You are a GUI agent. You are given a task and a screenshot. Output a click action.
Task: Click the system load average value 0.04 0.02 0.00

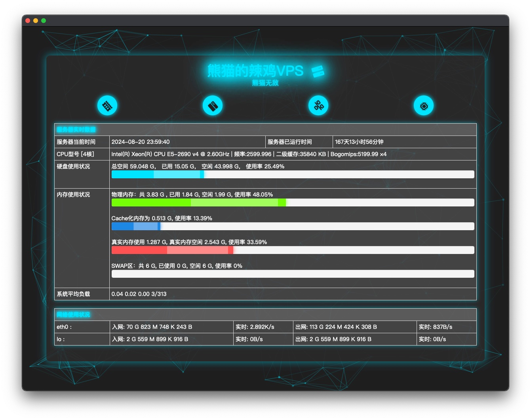pos(139,294)
